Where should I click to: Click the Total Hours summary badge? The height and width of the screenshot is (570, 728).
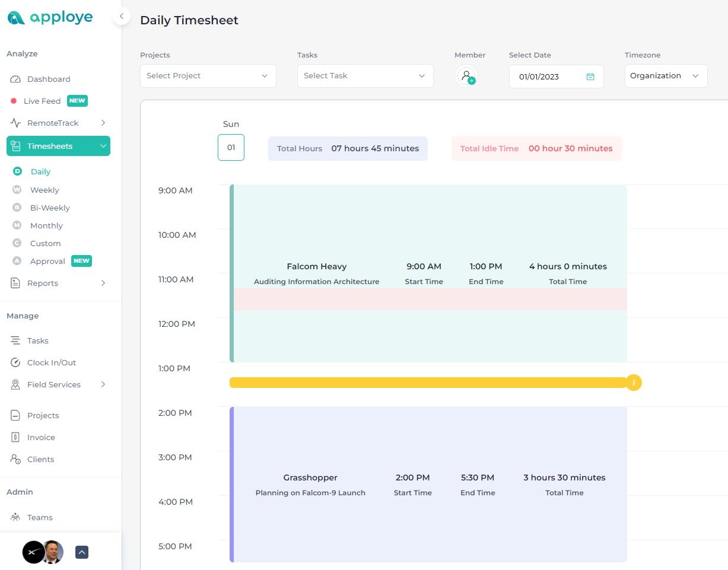tap(348, 148)
